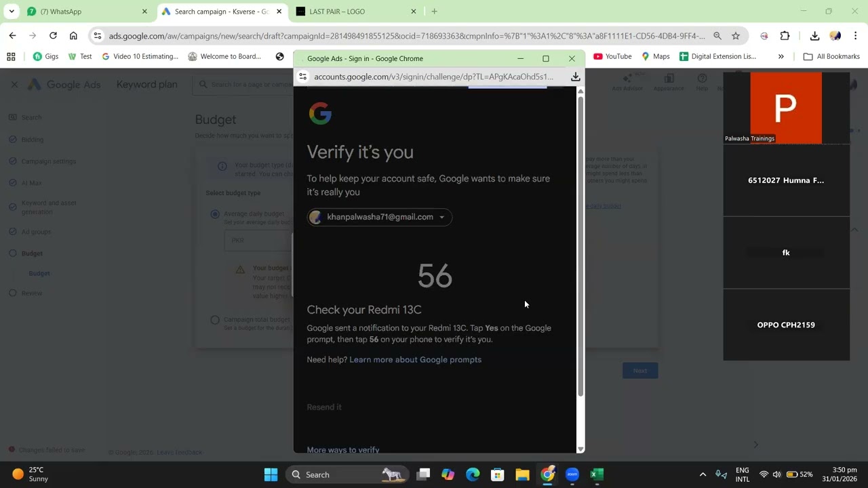Expand the hidden bookmarks chevron

(x=781, y=56)
